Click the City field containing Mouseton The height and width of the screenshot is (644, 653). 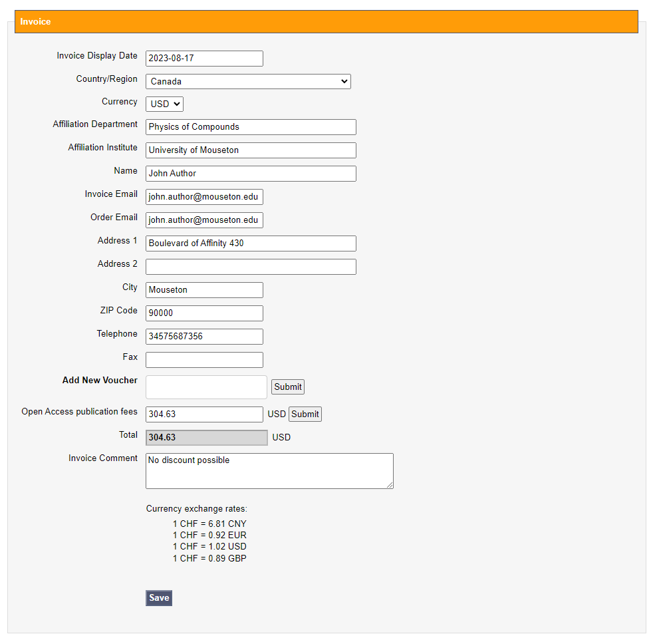point(204,290)
